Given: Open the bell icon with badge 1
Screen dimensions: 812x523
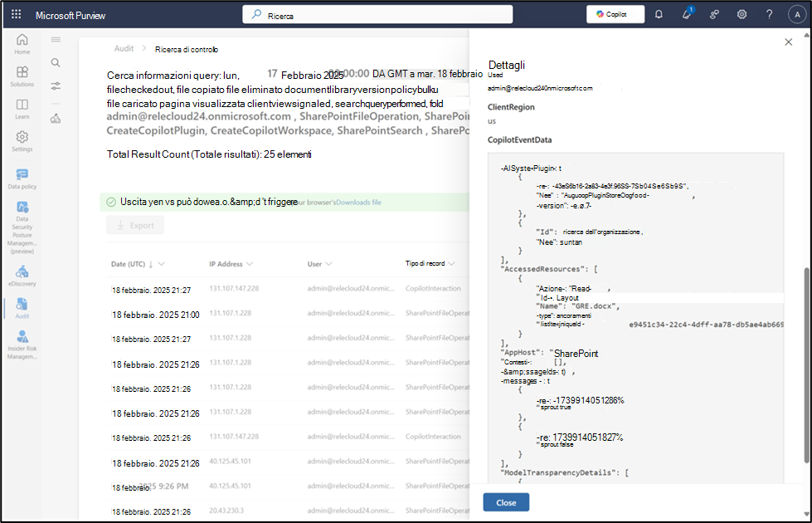Looking at the screenshot, I should point(687,14).
